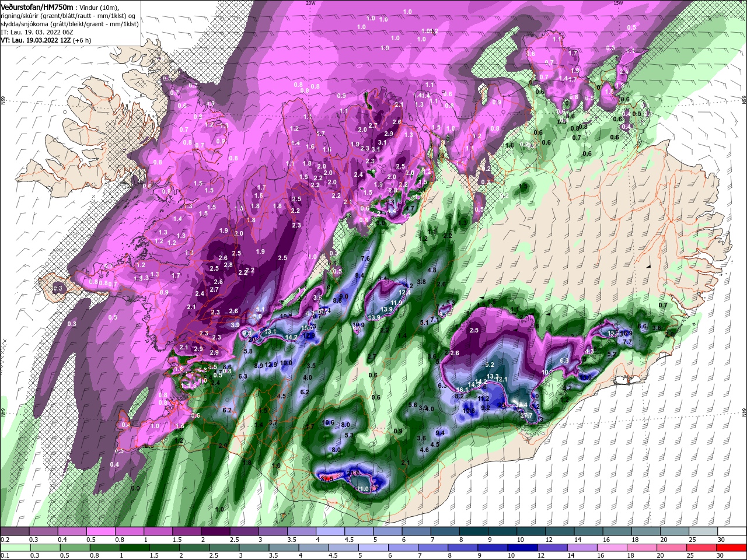
Task: Click the '10.6' value on the map
Action: click(329, 422)
